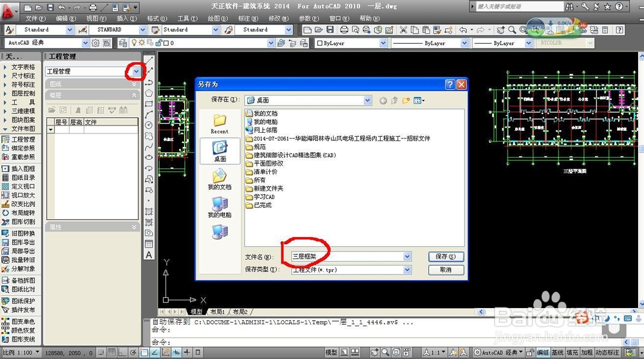Viewport: 644px width, 359px height.
Task: Select the Multiline Text A tool
Action: 149,255
